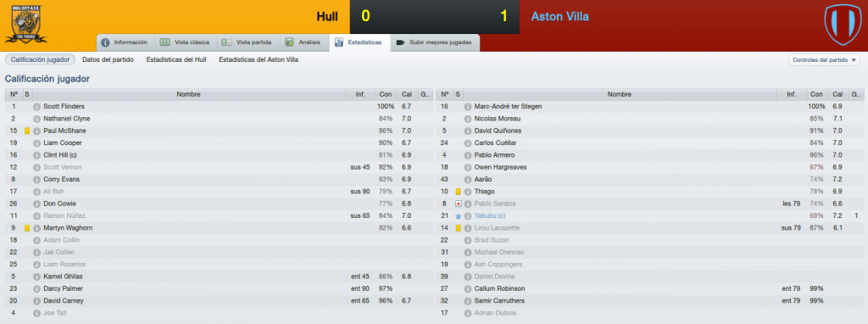Click injury icon beside Pablo Sarabia
This screenshot has height=324, width=868.
[458, 204]
